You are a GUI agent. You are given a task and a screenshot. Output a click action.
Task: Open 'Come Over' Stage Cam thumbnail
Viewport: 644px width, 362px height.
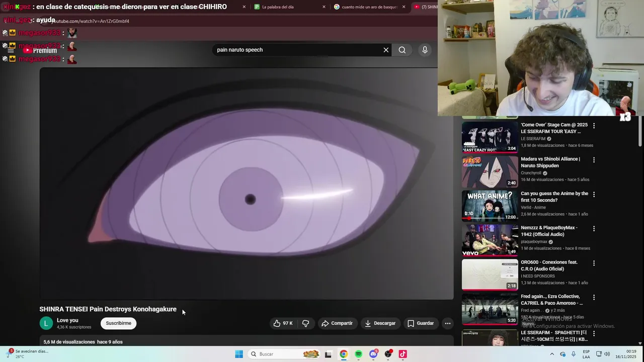click(490, 137)
